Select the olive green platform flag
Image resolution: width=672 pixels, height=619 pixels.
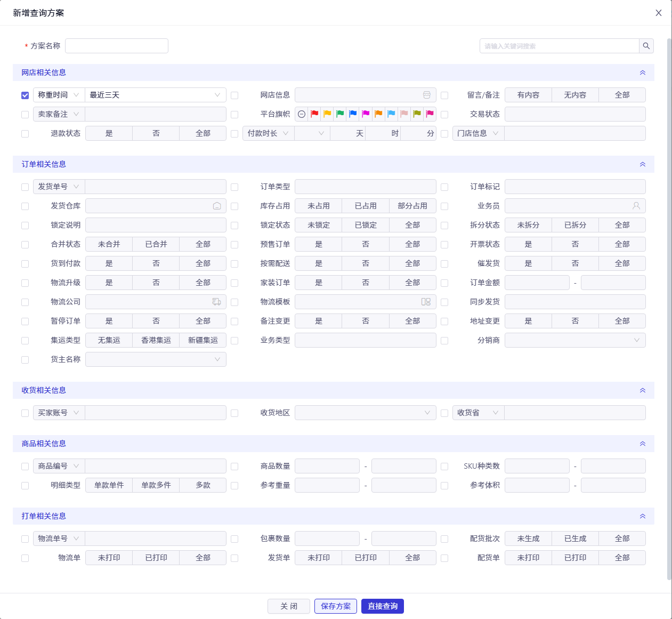coord(417,114)
